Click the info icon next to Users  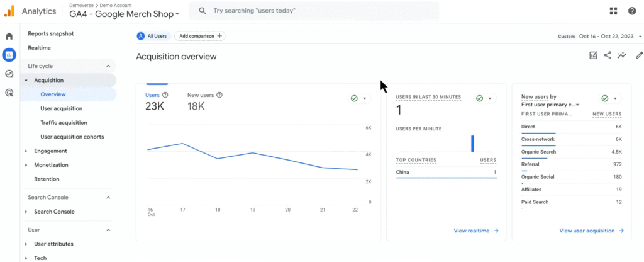click(x=165, y=95)
